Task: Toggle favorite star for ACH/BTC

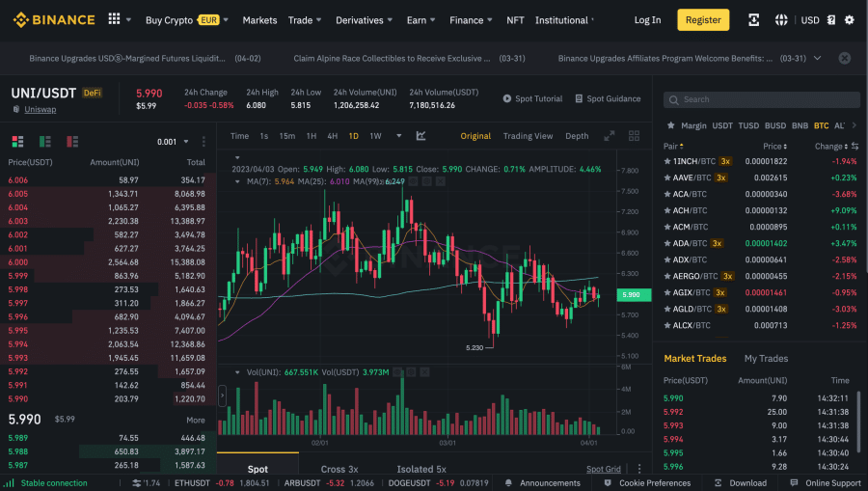Action: pos(667,210)
